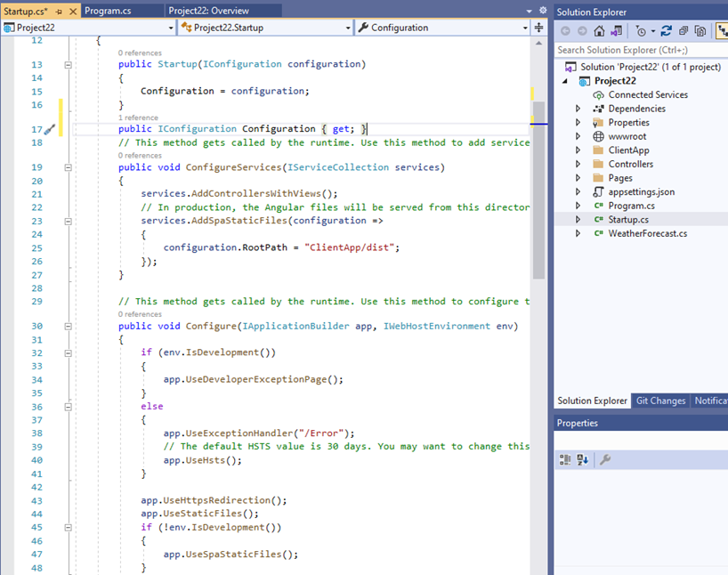Expand the Controllers folder
728x575 pixels.
[x=578, y=164]
